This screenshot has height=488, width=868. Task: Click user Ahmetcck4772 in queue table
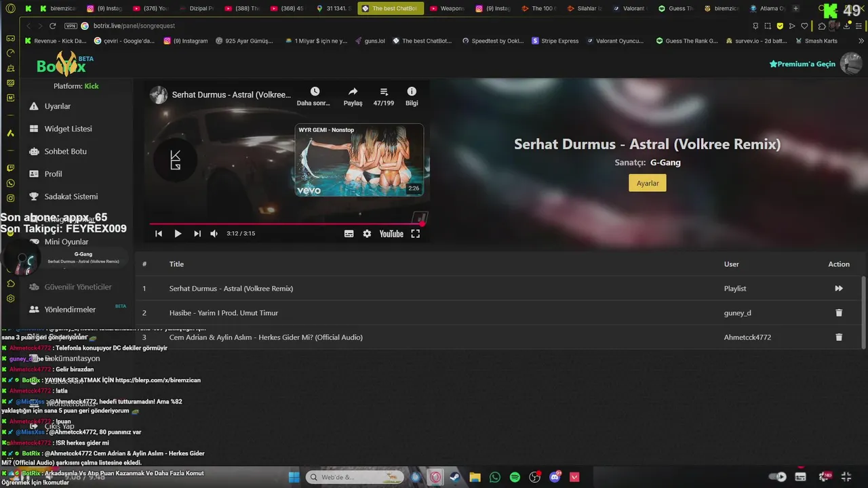click(x=747, y=337)
